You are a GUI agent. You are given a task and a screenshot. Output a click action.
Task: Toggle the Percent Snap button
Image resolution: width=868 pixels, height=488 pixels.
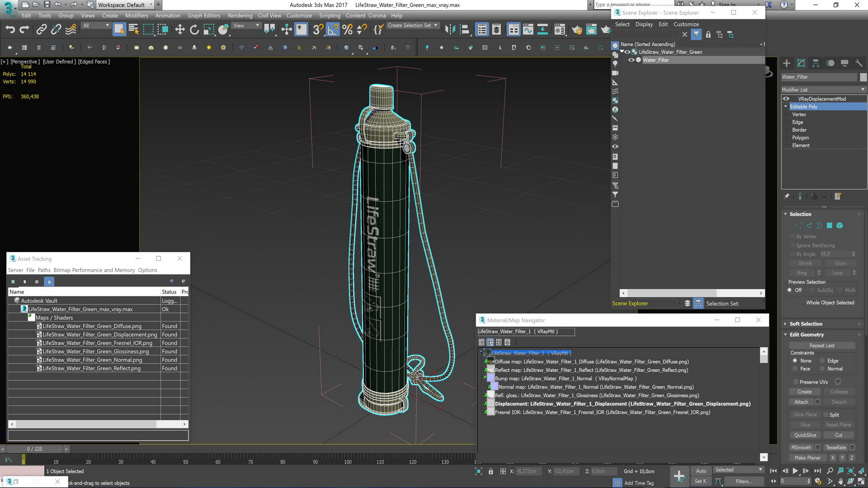click(347, 30)
